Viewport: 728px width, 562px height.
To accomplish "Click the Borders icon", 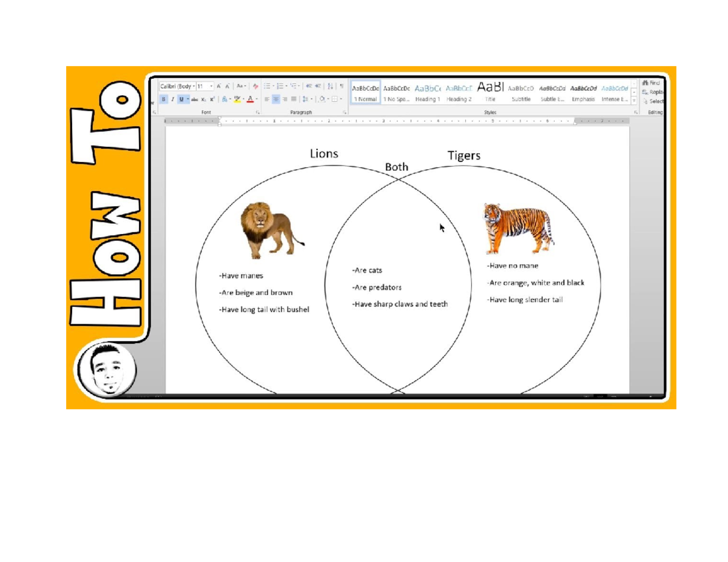I will [x=334, y=99].
